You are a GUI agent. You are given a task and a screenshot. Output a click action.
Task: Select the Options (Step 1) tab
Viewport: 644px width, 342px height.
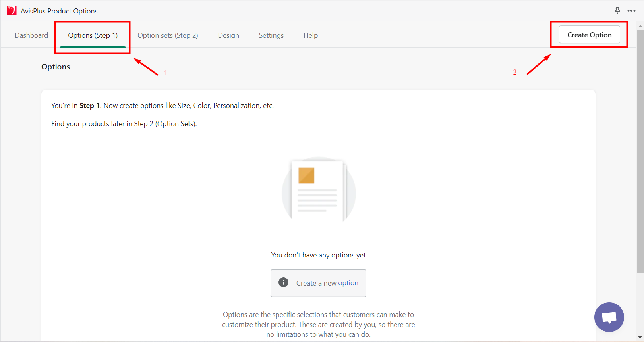[93, 35]
